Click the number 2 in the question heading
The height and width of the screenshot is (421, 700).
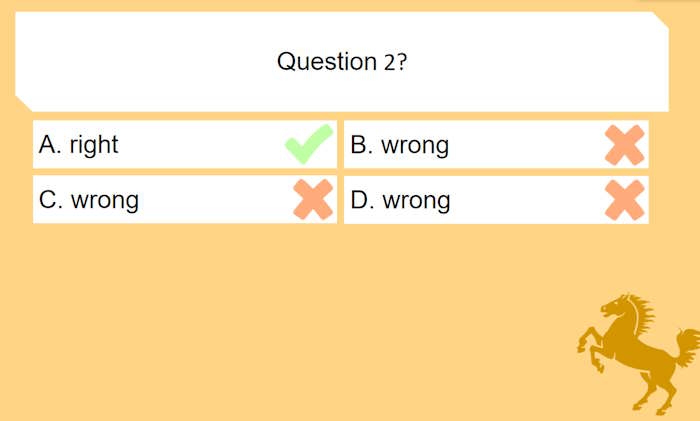tap(389, 63)
